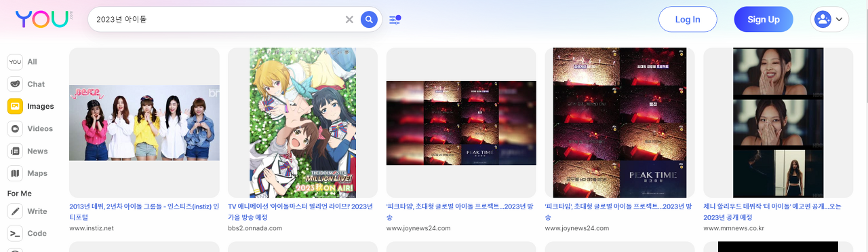Open the profile account dropdown
Screen dimensions: 868x252
(829, 20)
